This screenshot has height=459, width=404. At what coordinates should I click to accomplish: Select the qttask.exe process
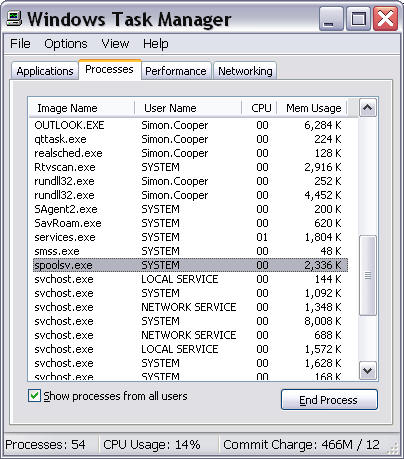coord(190,139)
